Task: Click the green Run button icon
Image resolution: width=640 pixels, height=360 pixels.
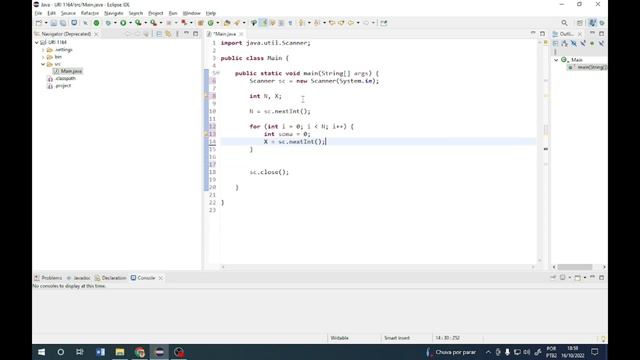Action: click(123, 23)
